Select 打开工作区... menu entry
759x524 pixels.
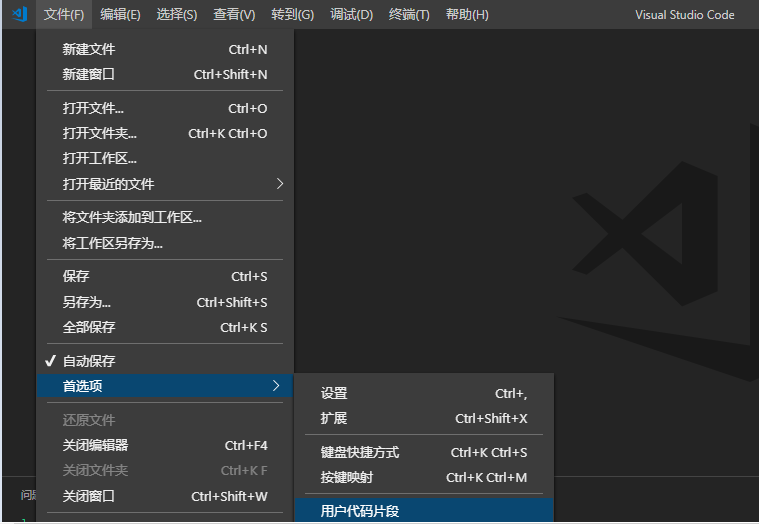point(165,159)
